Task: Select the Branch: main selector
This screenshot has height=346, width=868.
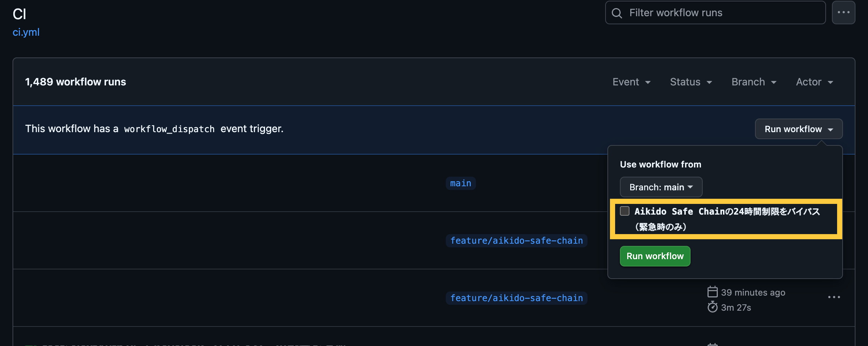Action: tap(661, 187)
